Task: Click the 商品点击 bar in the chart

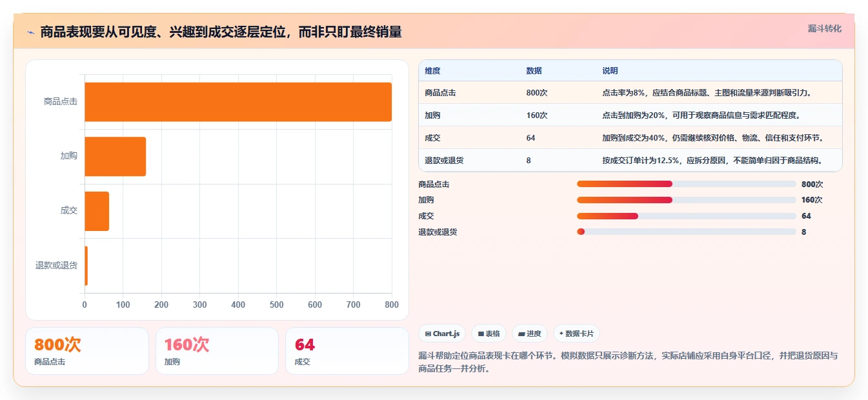Action: click(238, 102)
